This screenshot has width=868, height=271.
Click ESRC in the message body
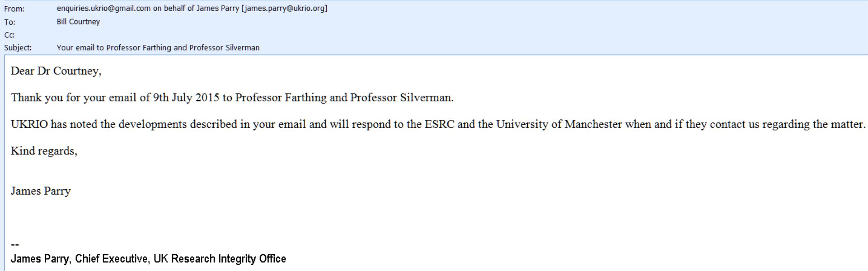pos(440,124)
